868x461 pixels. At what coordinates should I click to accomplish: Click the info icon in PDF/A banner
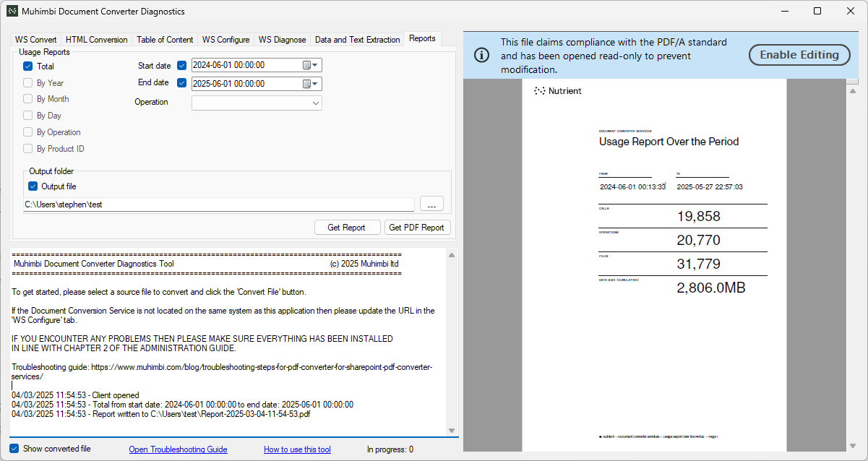tap(480, 55)
